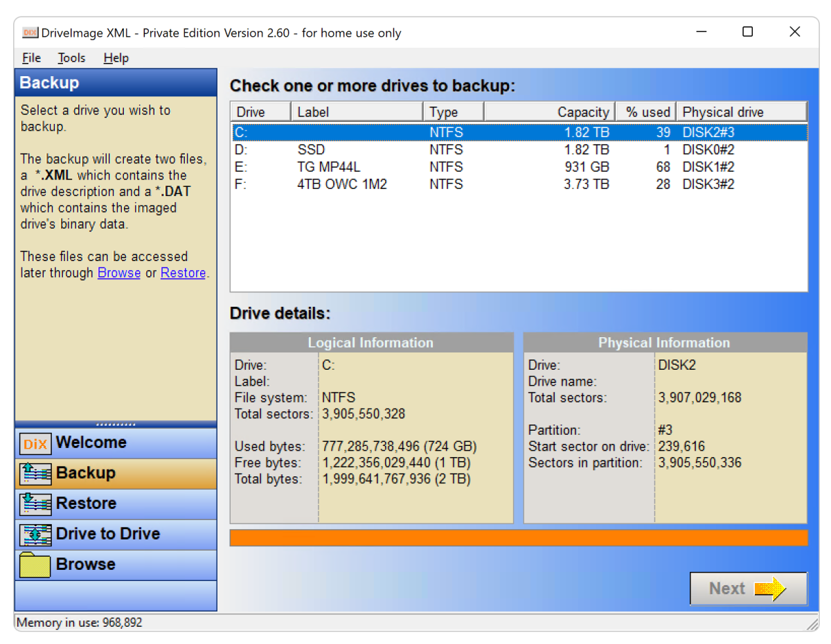Sort drives by Drive column header
831x644 pixels.
click(x=261, y=112)
